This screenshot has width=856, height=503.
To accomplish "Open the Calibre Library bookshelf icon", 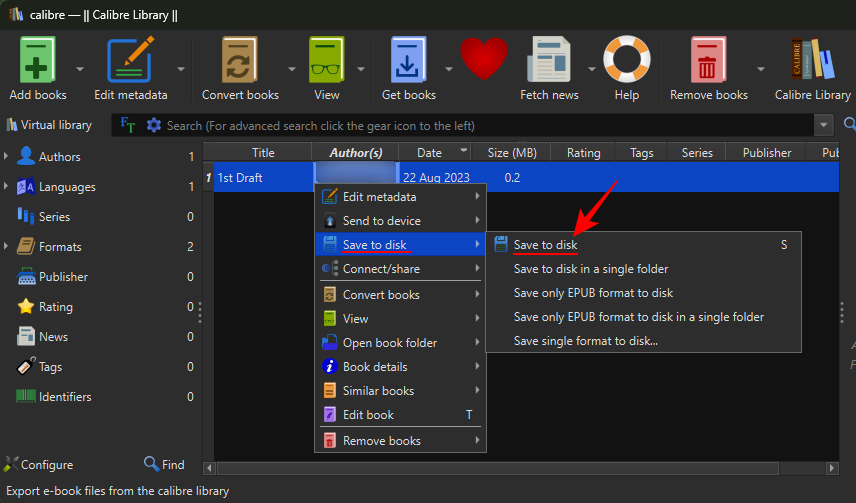I will tap(813, 59).
